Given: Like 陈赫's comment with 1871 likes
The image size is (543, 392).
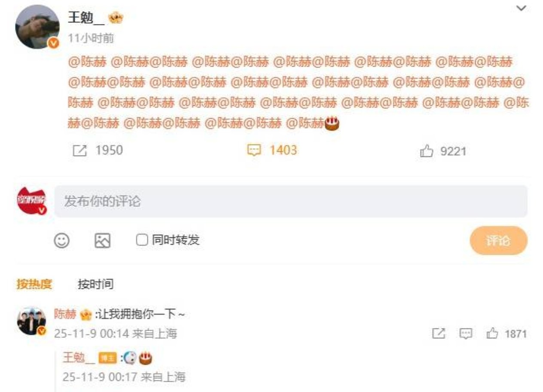Looking at the screenshot, I should point(492,334).
